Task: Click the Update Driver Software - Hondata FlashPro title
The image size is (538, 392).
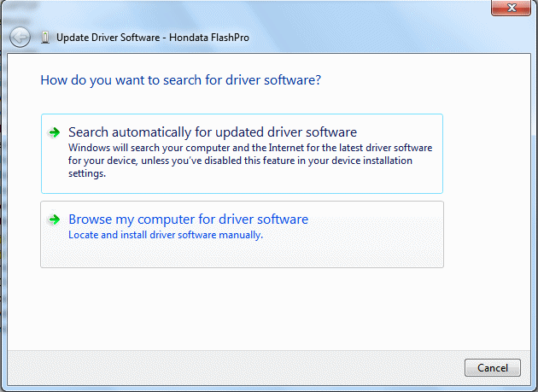Action: (153, 38)
